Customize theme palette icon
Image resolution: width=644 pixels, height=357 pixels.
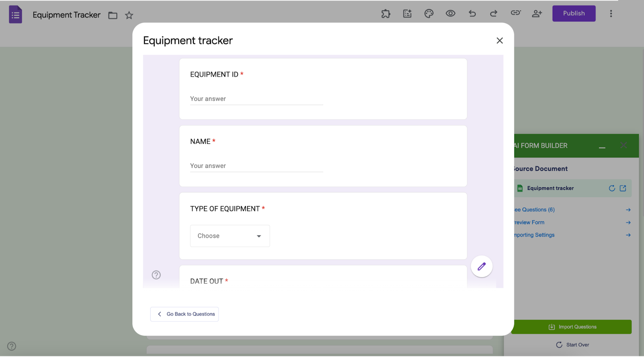(429, 14)
